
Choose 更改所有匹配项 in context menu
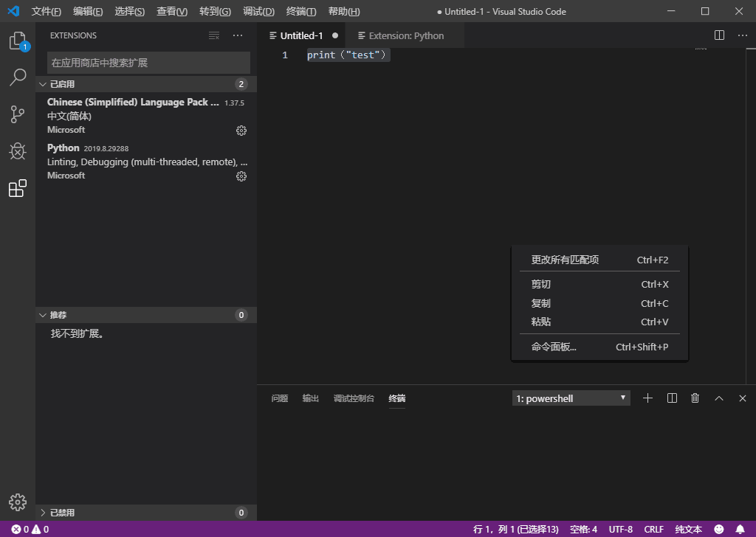pos(599,260)
